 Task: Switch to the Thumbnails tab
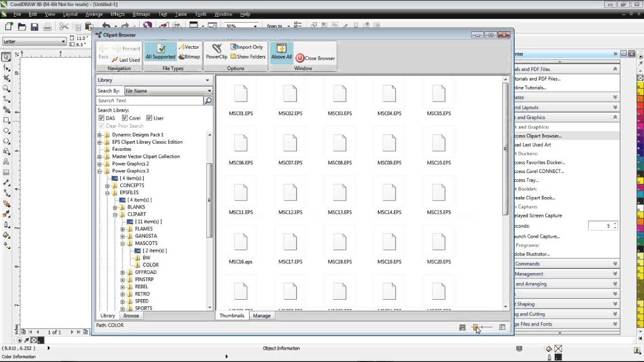[x=232, y=316]
